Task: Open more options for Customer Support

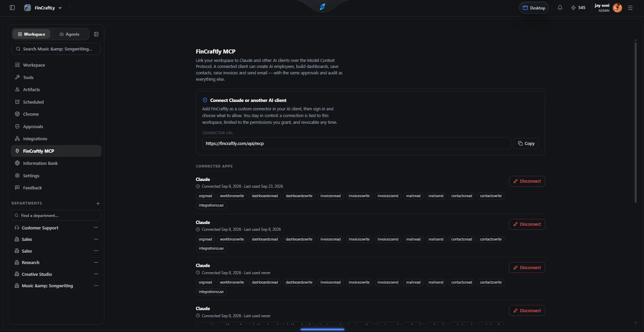Action: click(x=96, y=228)
